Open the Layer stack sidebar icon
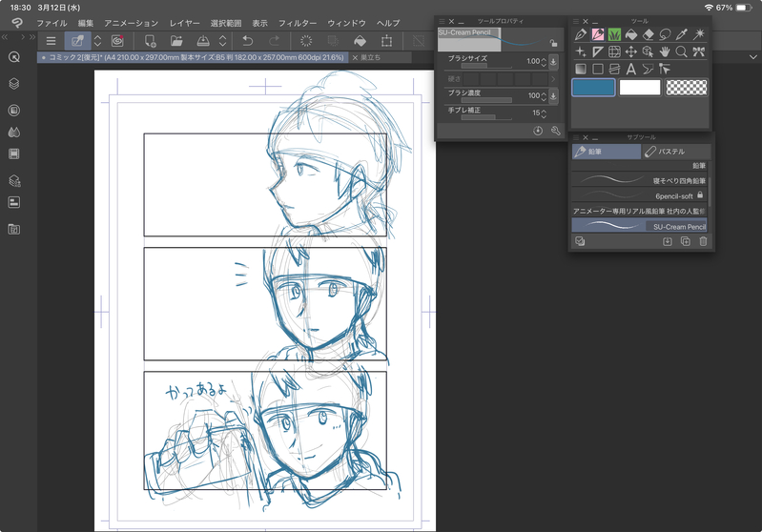Viewport: 762px width, 532px height. [x=14, y=84]
